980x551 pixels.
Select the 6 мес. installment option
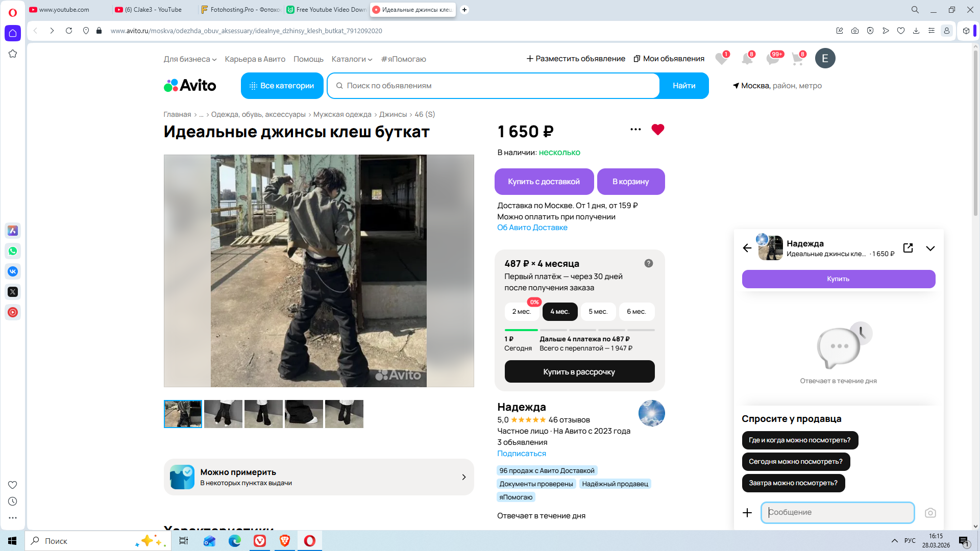pos(636,312)
